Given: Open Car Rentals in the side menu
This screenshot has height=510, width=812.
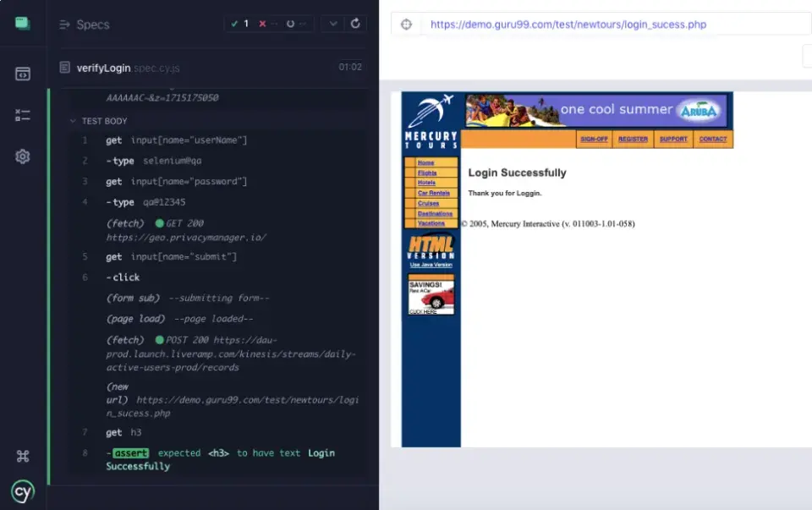Looking at the screenshot, I should point(433,193).
